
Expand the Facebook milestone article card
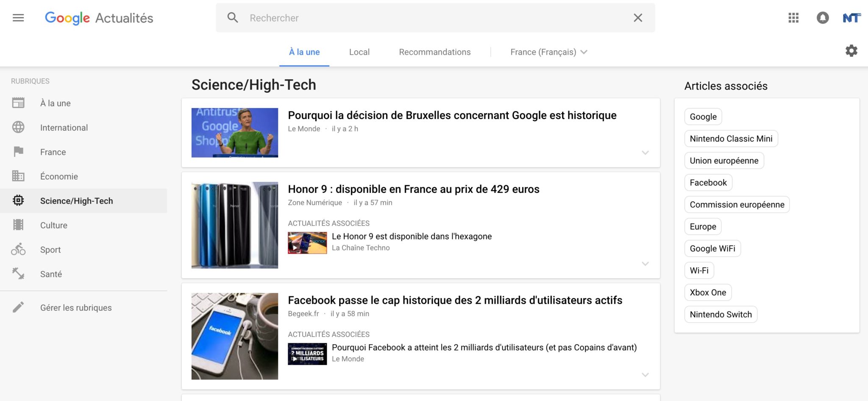[645, 374]
